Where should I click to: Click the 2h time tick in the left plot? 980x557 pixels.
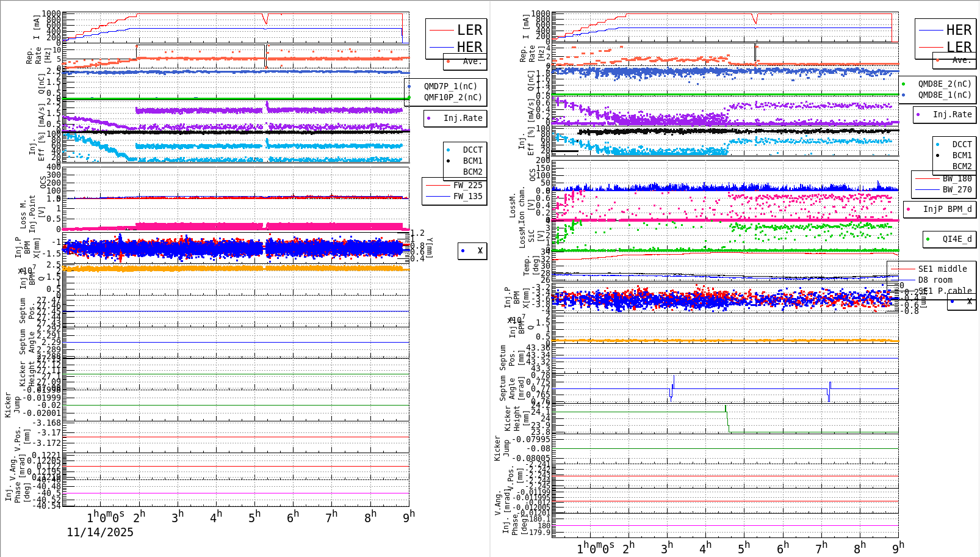(139, 516)
